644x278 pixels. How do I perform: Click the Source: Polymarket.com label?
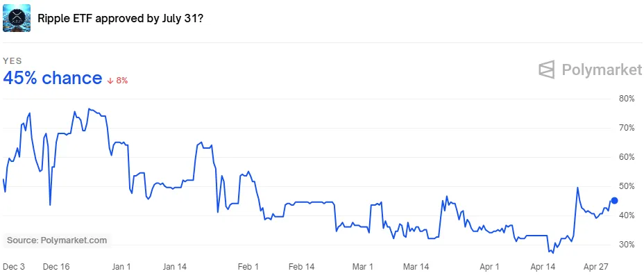[57, 240]
